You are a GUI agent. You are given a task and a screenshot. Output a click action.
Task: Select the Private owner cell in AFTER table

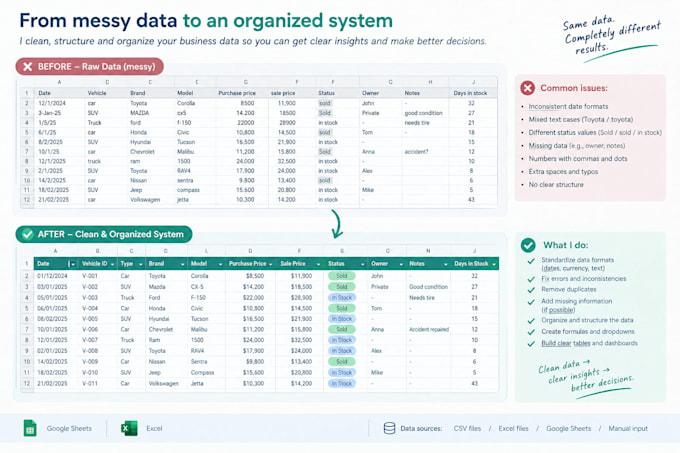[x=379, y=287]
